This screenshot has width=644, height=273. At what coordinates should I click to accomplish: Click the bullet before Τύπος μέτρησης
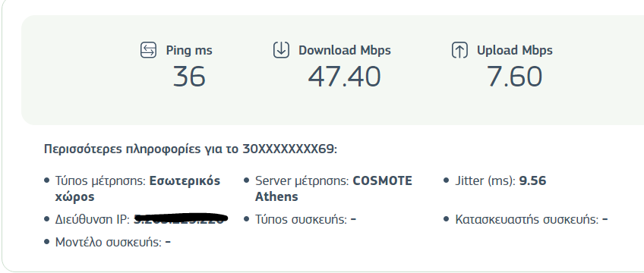(x=46, y=180)
